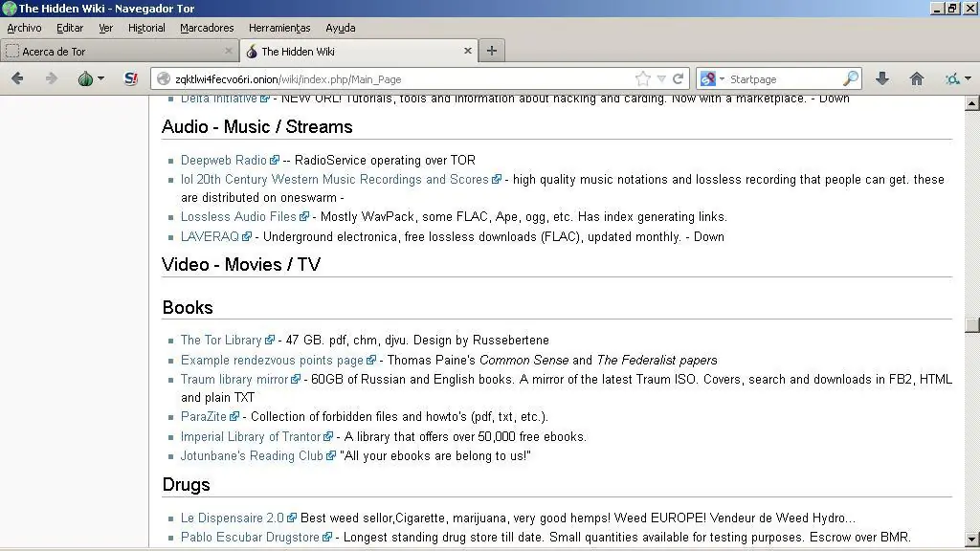The height and width of the screenshot is (551, 980).
Task: Click external-link icon next to LAVERAQ
Action: pyautogui.click(x=247, y=237)
